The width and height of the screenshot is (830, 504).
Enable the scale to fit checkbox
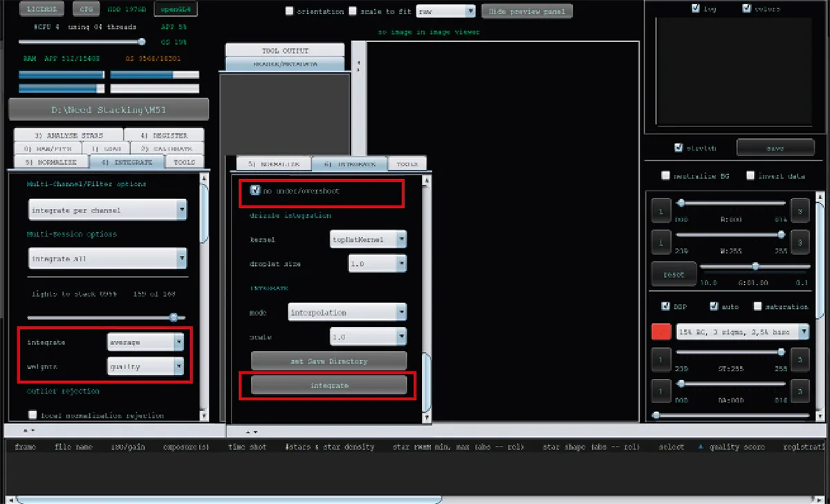pos(353,12)
